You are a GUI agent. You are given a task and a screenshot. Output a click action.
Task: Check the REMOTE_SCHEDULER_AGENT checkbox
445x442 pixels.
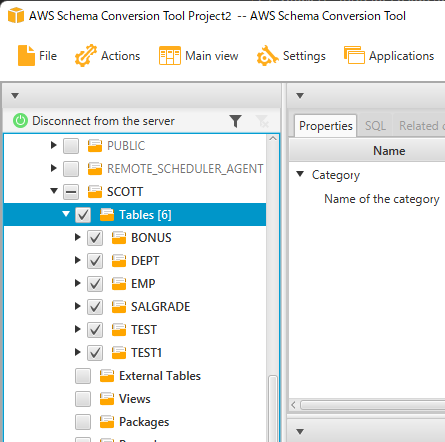click(x=71, y=169)
